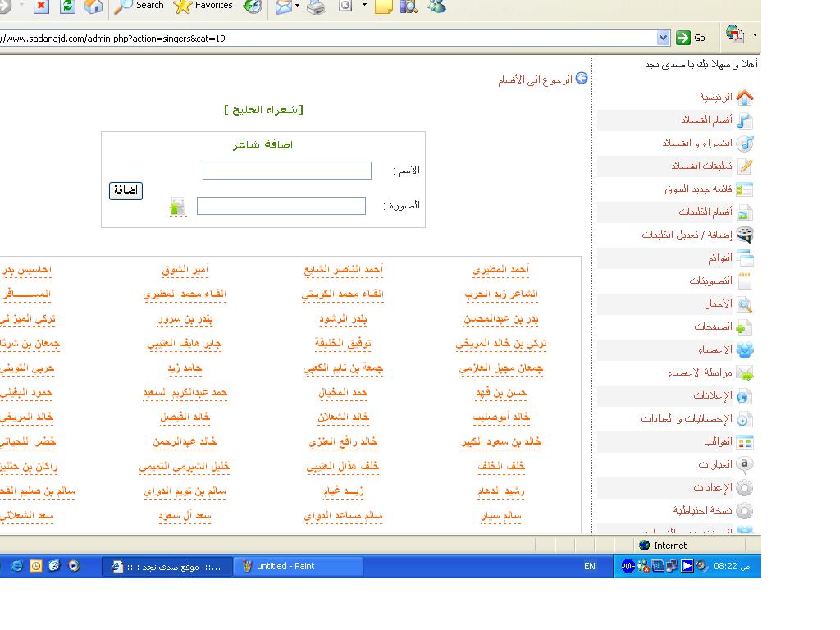Click the statistics clock icon in sidebar
This screenshot has width=840, height=630.
click(744, 419)
